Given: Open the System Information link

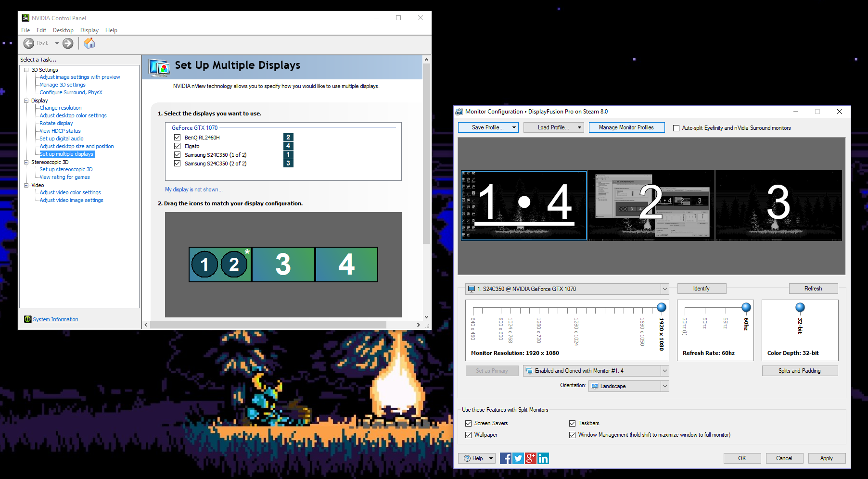Looking at the screenshot, I should [55, 319].
